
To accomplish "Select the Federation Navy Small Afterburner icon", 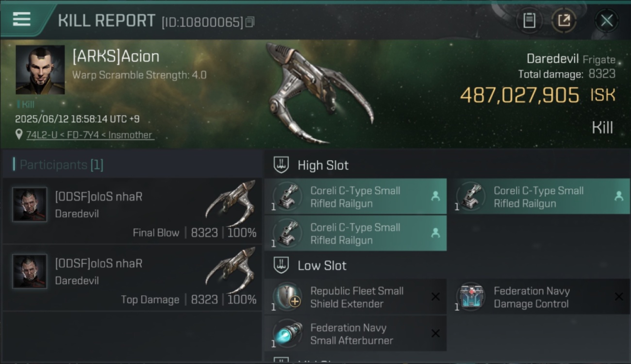I will [x=288, y=333].
